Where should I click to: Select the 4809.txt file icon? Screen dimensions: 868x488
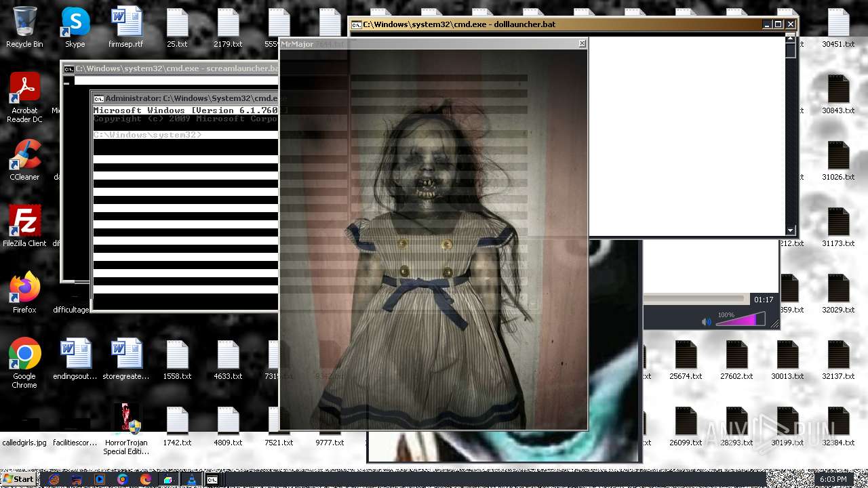[x=228, y=426]
